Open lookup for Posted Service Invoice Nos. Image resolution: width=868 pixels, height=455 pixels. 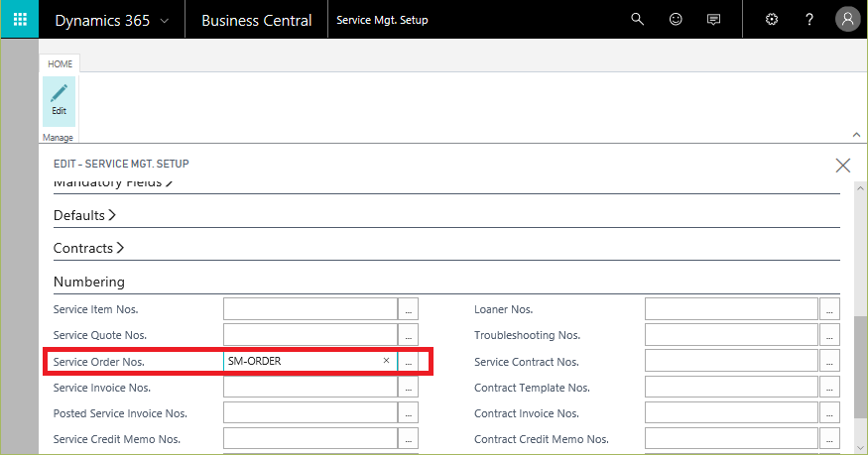pos(408,413)
